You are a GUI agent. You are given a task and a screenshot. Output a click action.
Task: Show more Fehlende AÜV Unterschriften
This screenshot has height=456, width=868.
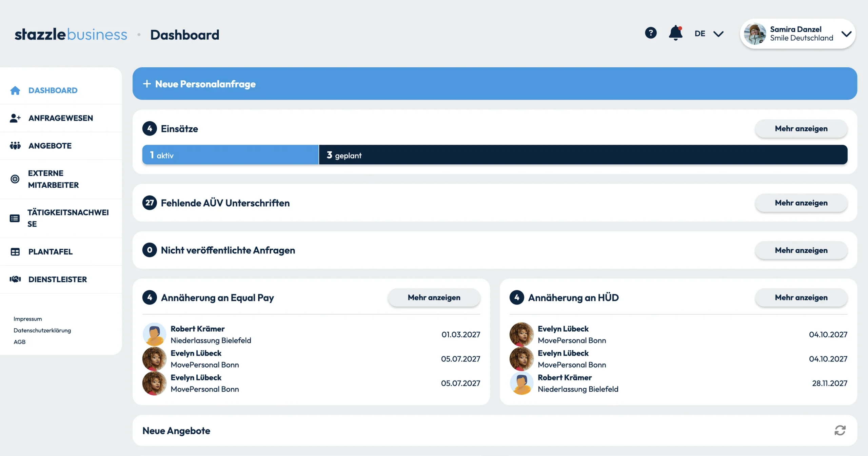801,203
